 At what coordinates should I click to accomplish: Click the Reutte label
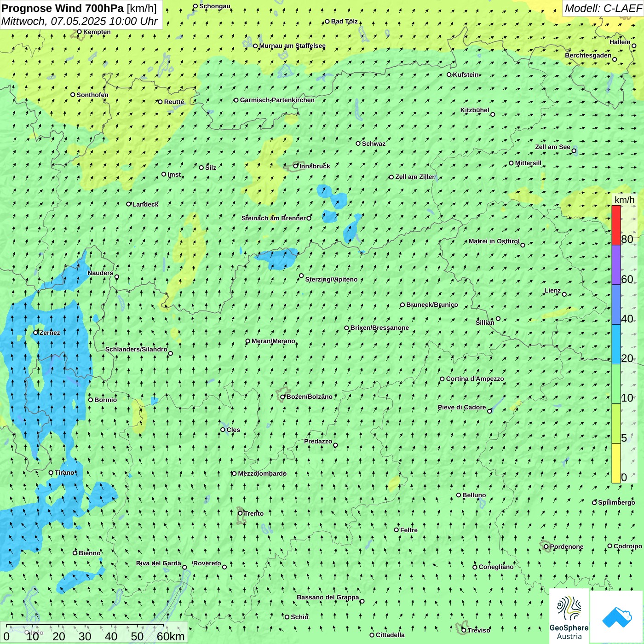click(174, 102)
